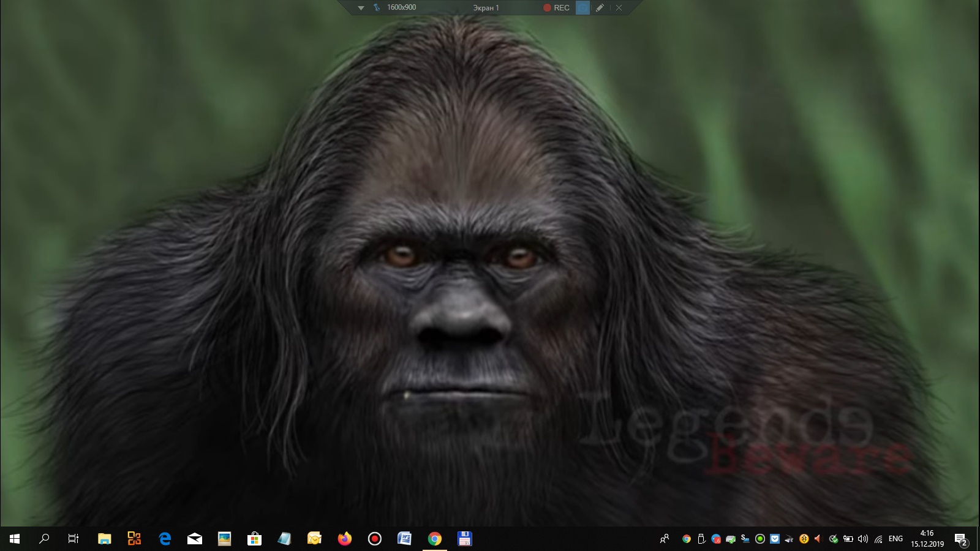
Task: Click Show Desktop strip at taskbar end
Action: [978, 539]
